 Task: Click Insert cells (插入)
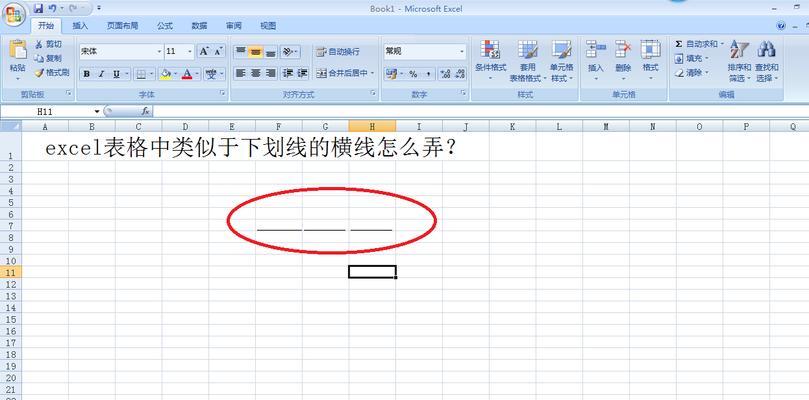coord(595,61)
